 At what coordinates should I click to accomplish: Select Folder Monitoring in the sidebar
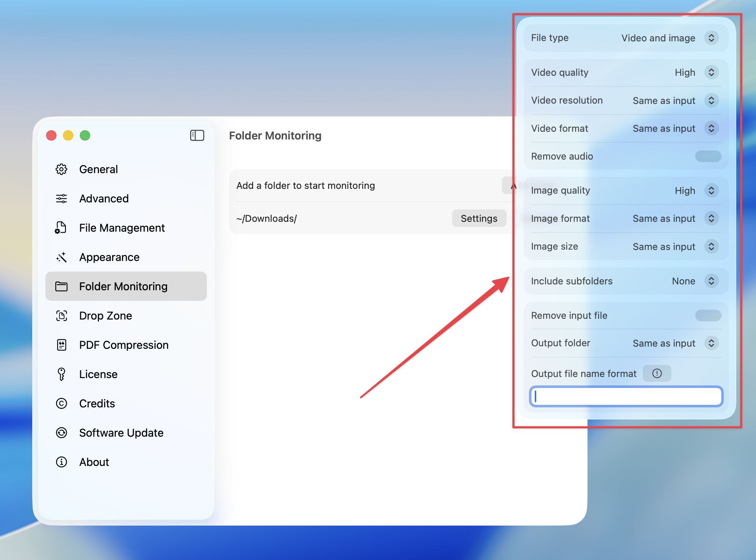(123, 286)
